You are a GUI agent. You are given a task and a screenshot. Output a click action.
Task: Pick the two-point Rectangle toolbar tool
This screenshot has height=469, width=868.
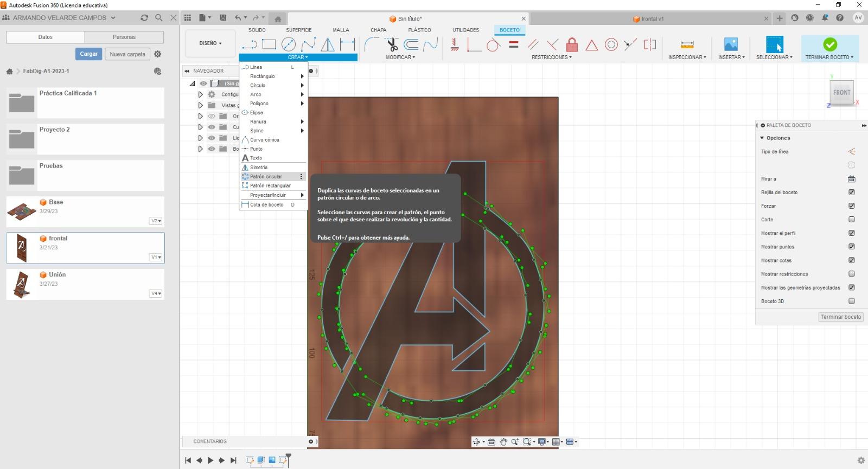[x=269, y=44]
